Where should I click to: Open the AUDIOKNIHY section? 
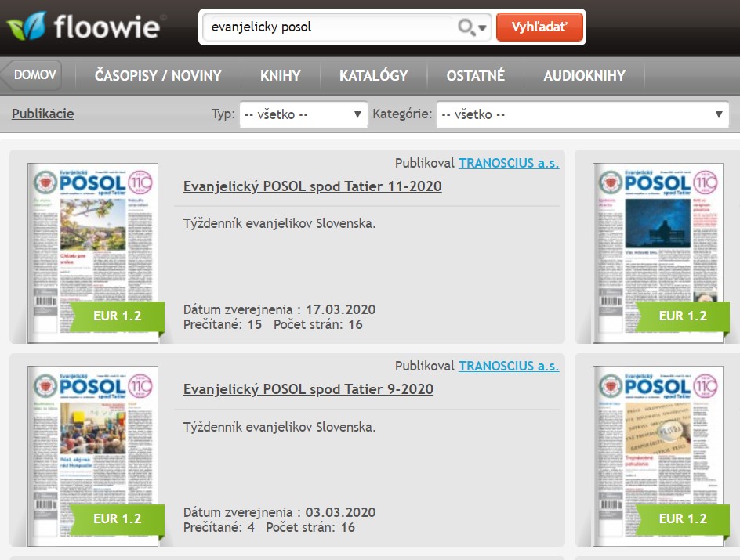[x=584, y=75]
